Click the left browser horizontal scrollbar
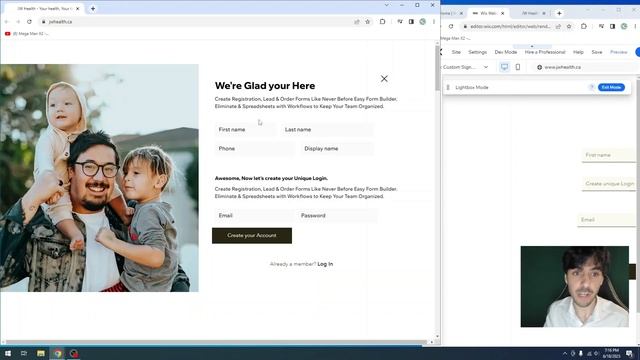 coord(216,342)
